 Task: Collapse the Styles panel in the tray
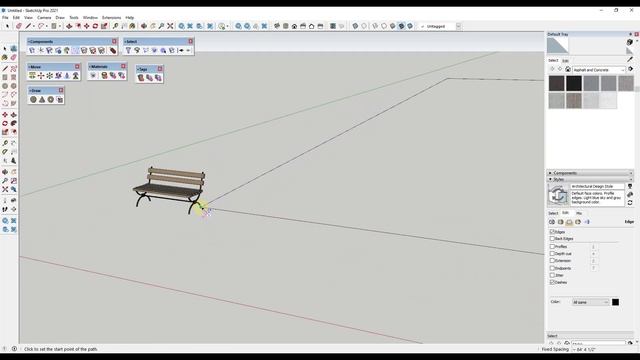(x=590, y=179)
